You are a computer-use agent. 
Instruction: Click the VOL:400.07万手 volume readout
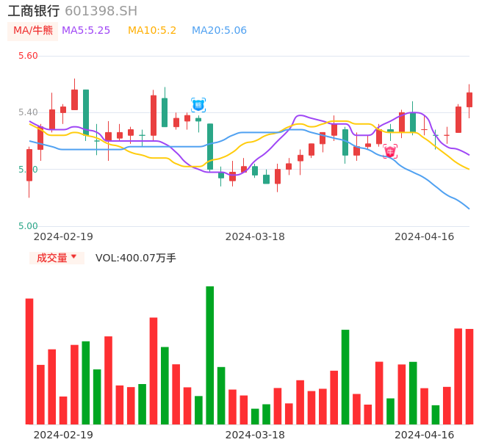click(136, 258)
